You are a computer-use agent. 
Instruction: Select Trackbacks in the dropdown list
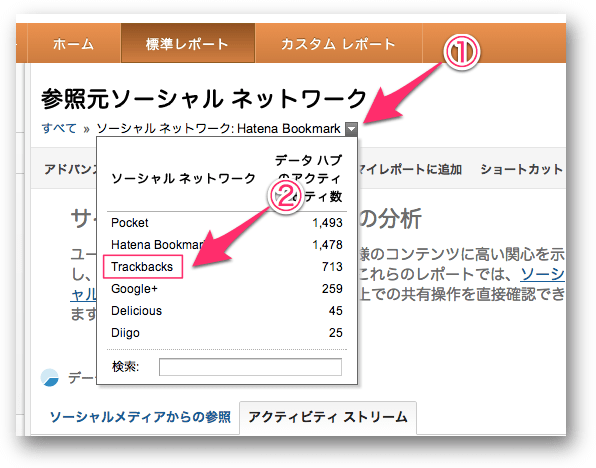(142, 267)
